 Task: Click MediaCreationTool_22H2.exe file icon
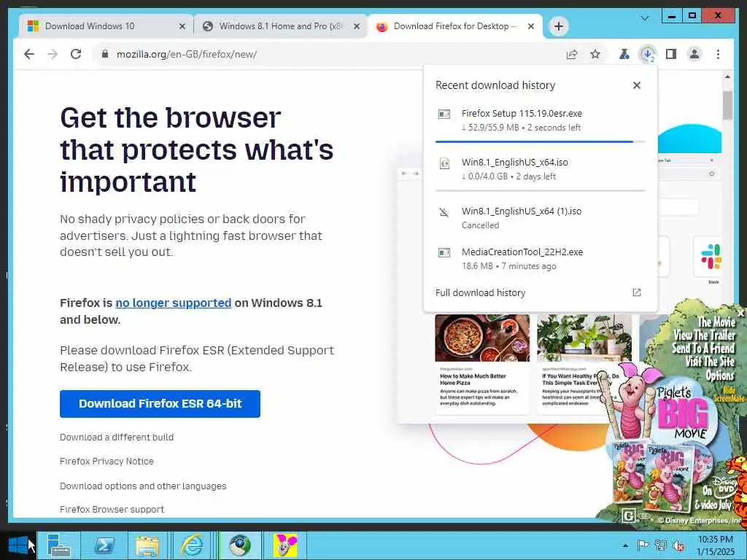pyautogui.click(x=444, y=252)
